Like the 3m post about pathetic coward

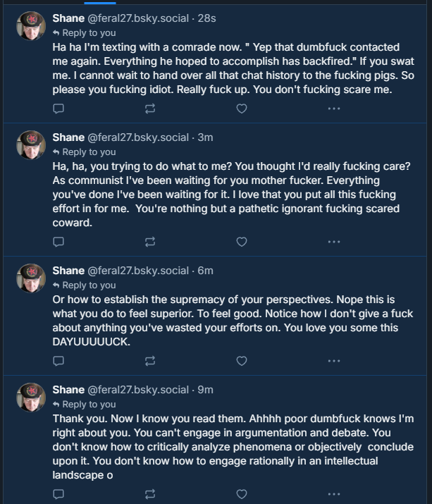click(241, 242)
